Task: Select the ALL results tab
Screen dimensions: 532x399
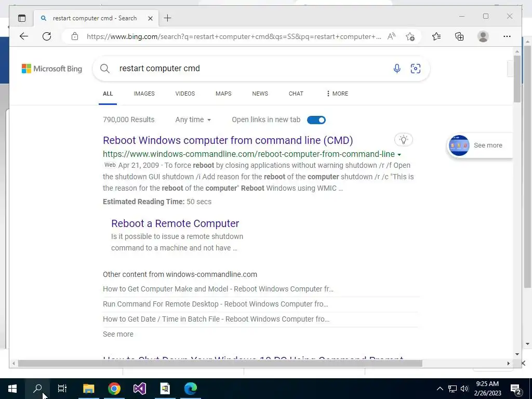Action: click(108, 94)
